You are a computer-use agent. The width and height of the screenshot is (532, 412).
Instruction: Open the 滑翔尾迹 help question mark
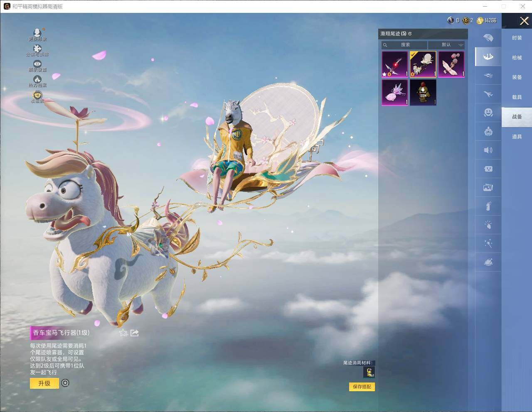[410, 34]
